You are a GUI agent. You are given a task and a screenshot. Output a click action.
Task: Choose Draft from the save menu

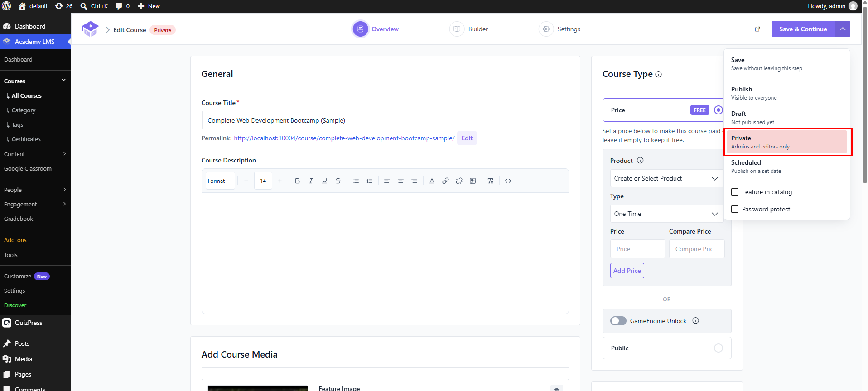point(786,118)
